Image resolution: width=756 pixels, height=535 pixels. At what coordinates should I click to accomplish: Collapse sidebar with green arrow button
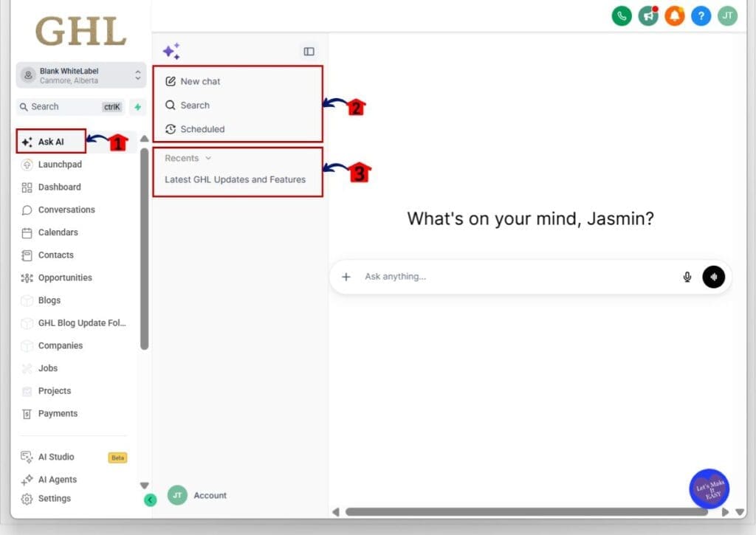pos(151,500)
